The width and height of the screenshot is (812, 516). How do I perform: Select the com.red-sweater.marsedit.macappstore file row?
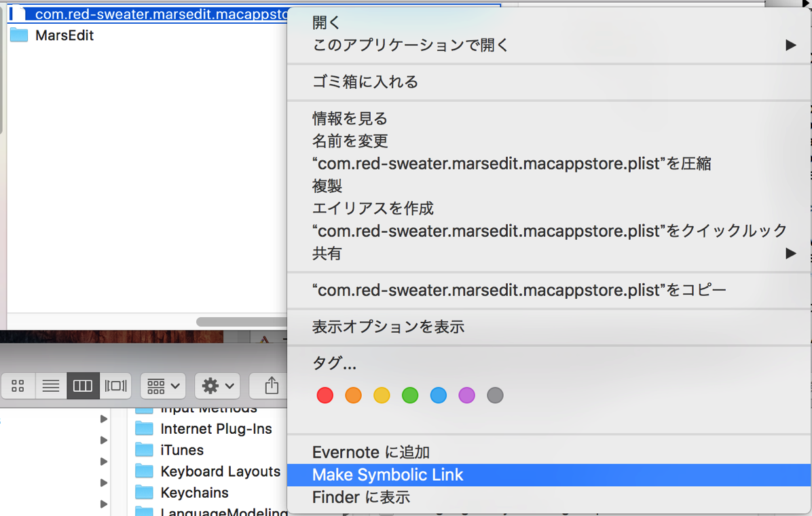pos(147,14)
